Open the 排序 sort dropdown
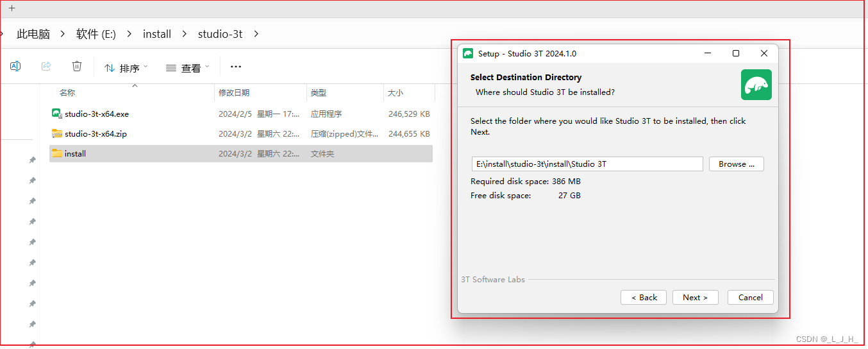This screenshot has width=868, height=349. [x=126, y=67]
